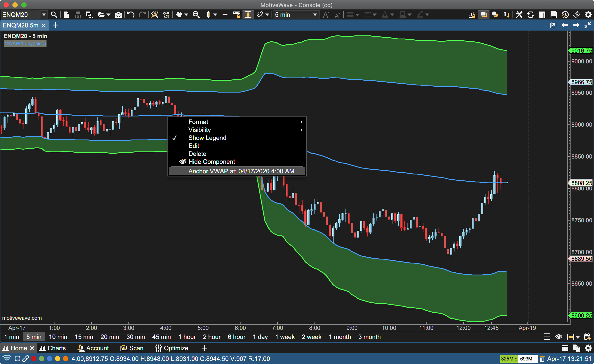Click the up-down trade arrows icon
This screenshot has width=594, height=364.
(507, 15)
